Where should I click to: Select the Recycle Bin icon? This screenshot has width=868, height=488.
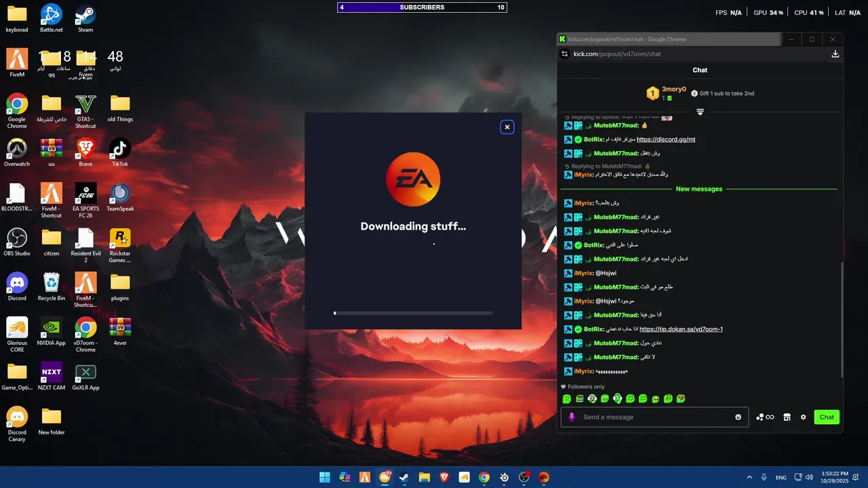(51, 287)
